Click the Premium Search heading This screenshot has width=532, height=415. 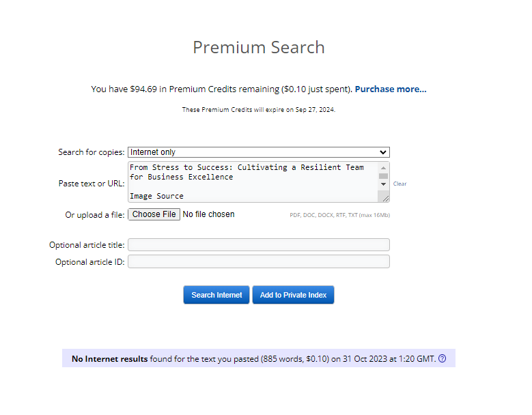258,47
